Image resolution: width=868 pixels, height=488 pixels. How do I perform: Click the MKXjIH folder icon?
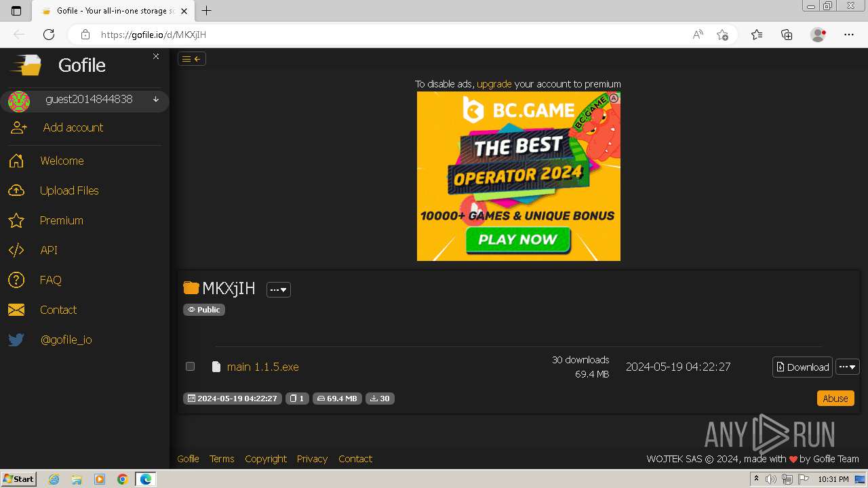tap(191, 288)
